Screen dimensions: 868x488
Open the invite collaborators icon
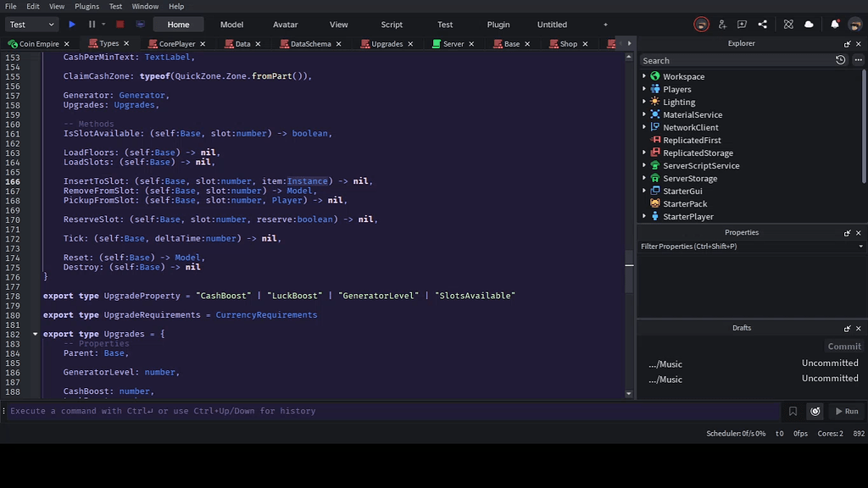(722, 25)
